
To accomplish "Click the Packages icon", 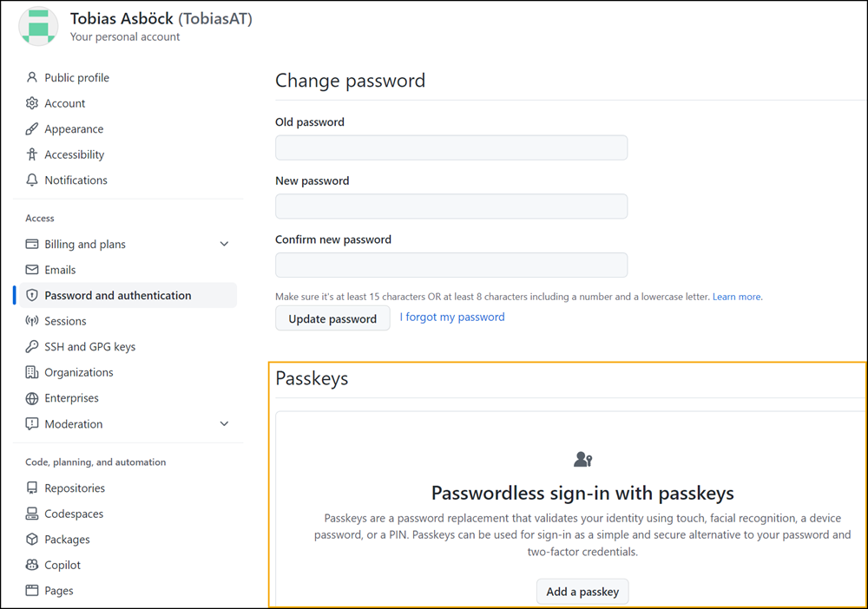I will click(30, 539).
